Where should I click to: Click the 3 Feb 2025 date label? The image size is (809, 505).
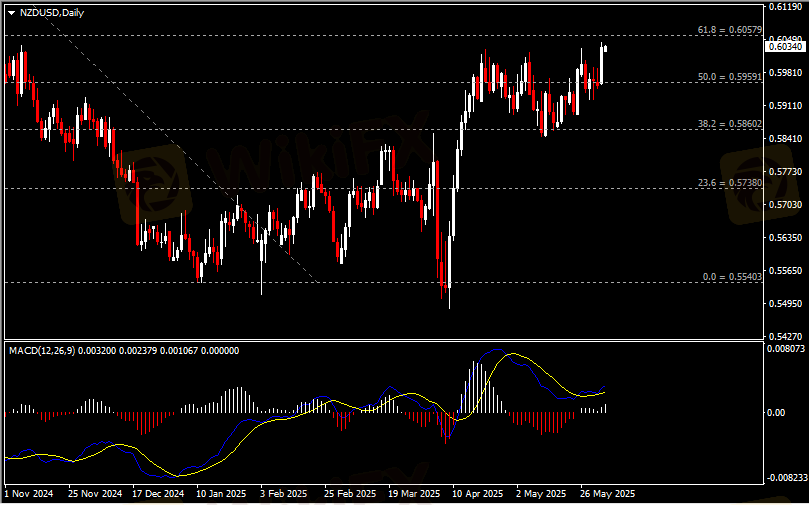pos(285,494)
